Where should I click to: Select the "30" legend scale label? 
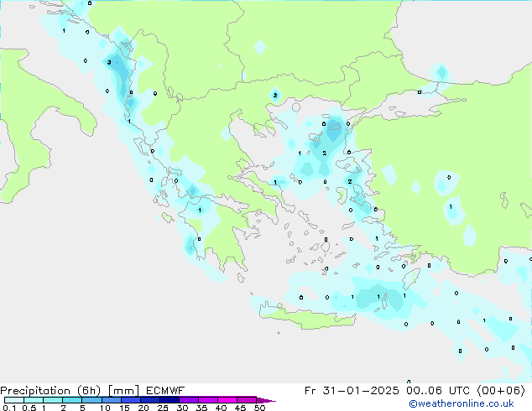(182, 408)
